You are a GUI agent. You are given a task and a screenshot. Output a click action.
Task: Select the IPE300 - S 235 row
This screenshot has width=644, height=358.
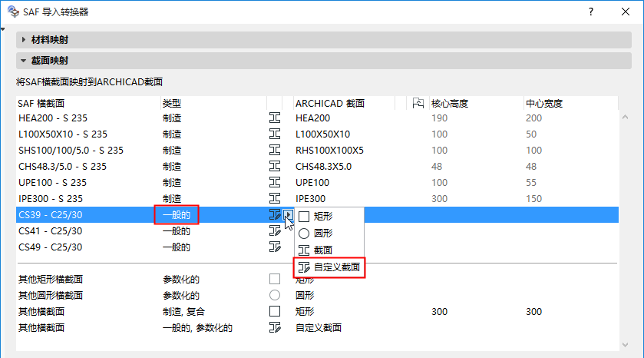tap(317, 198)
